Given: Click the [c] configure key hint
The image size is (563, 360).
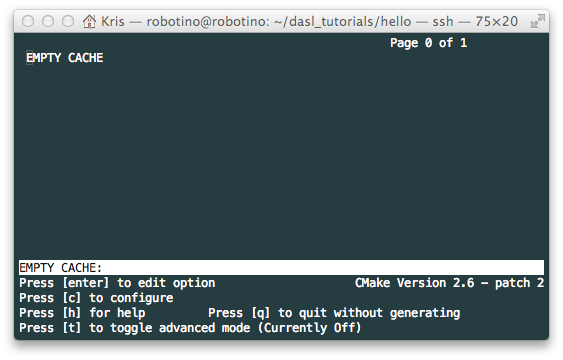Looking at the screenshot, I should [x=72, y=298].
